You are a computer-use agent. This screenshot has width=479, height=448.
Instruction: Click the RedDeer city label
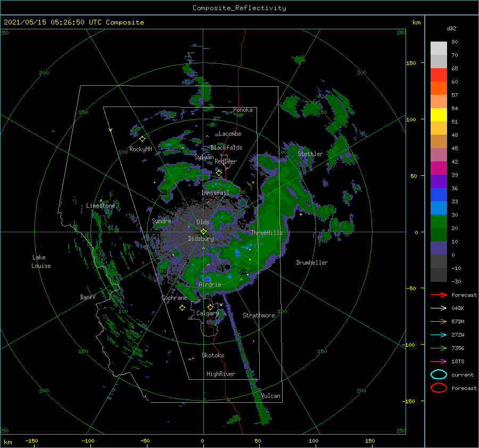[226, 161]
